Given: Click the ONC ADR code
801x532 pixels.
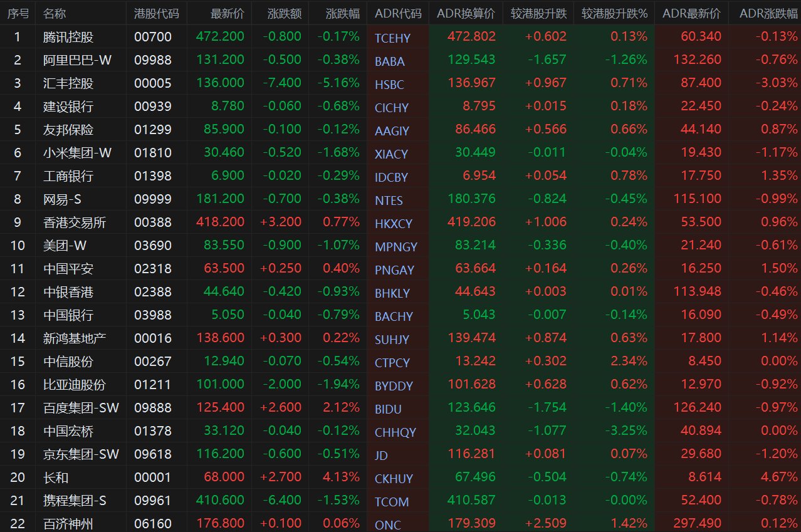Looking at the screenshot, I should [388, 525].
